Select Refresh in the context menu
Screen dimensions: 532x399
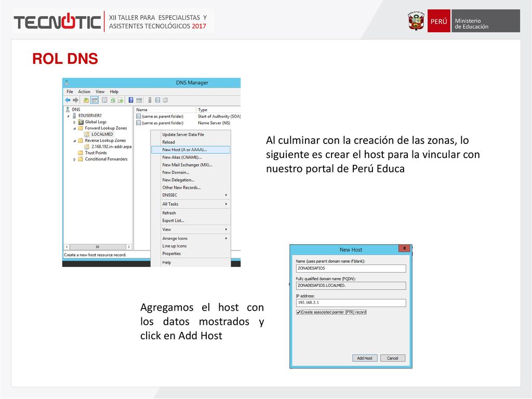[191, 213]
